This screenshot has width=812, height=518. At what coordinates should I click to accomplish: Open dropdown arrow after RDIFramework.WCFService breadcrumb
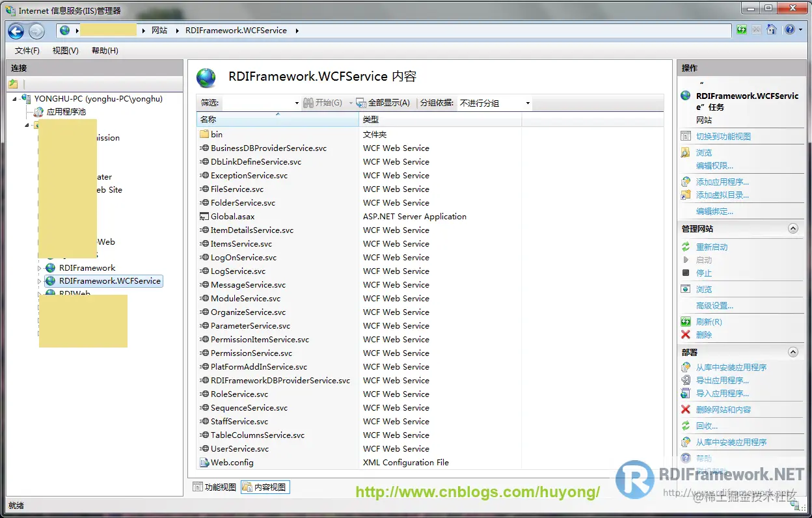[297, 31]
